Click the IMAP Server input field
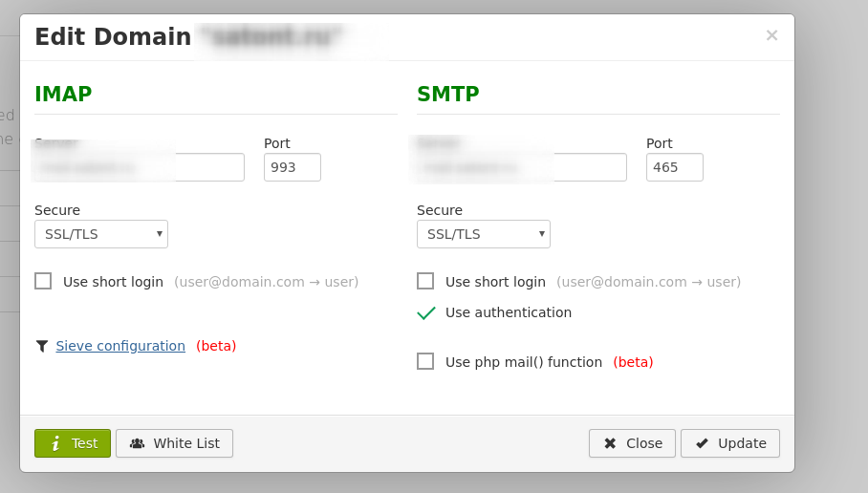The height and width of the screenshot is (493, 868). click(x=140, y=167)
